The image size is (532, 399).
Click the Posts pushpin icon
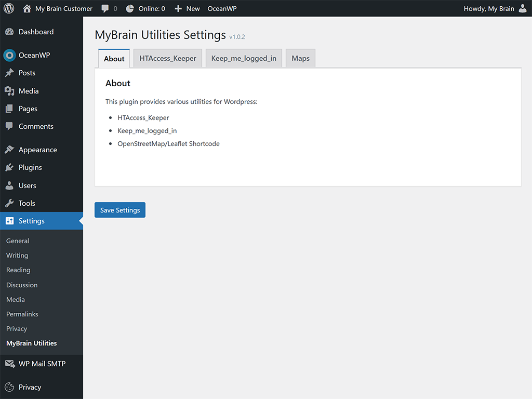(x=9, y=73)
